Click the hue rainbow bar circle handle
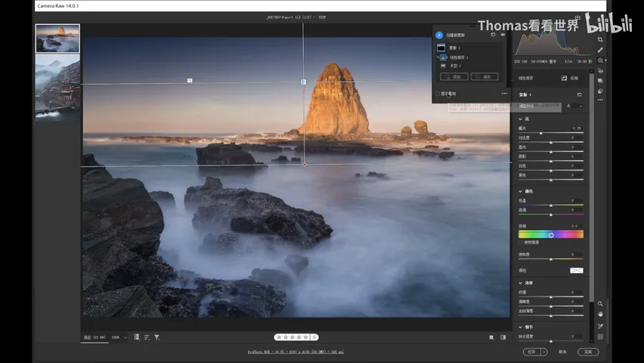 pyautogui.click(x=551, y=235)
